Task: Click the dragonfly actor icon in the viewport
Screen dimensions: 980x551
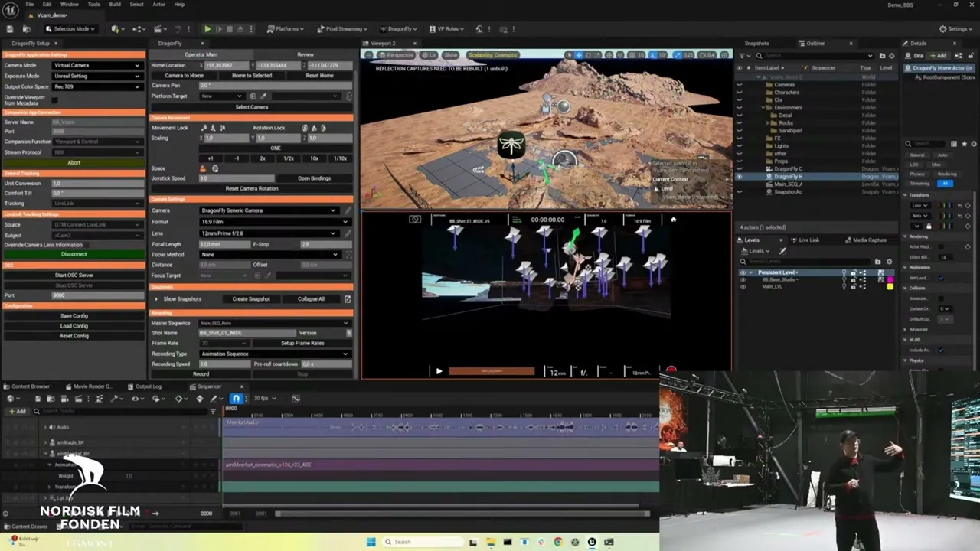Action: (511, 144)
